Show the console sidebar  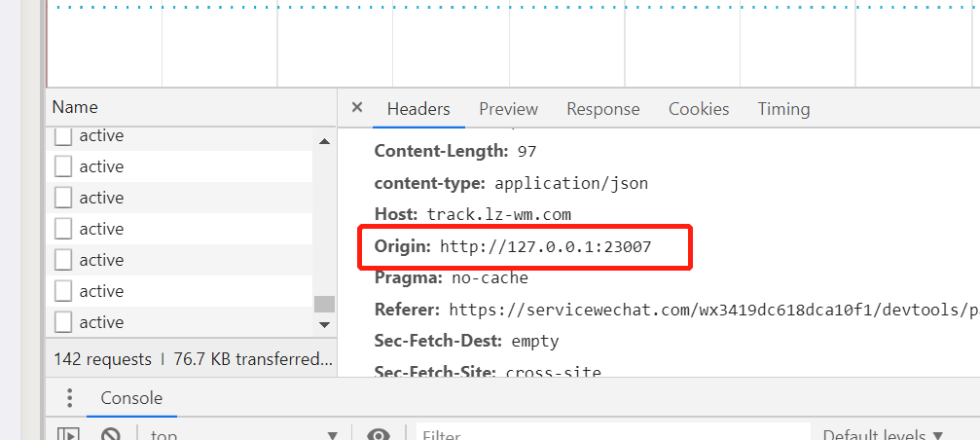click(67, 434)
